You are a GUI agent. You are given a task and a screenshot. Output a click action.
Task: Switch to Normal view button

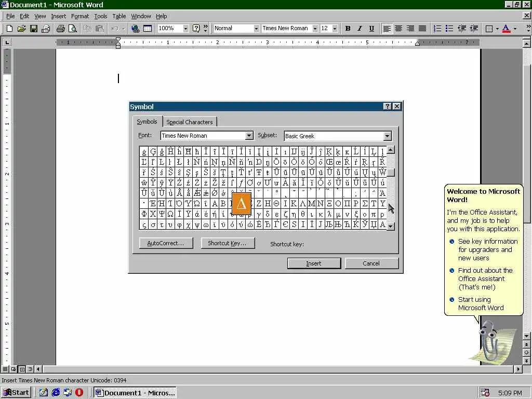click(x=5, y=369)
